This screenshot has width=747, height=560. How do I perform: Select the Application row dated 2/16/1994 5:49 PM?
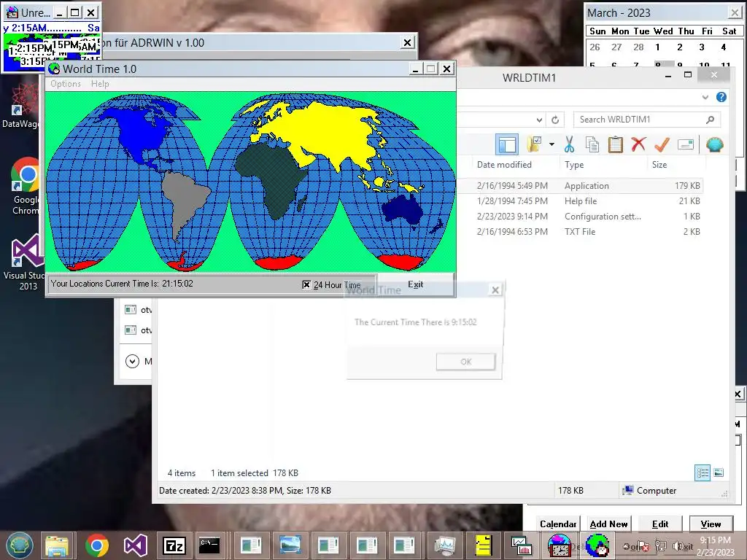580,186
